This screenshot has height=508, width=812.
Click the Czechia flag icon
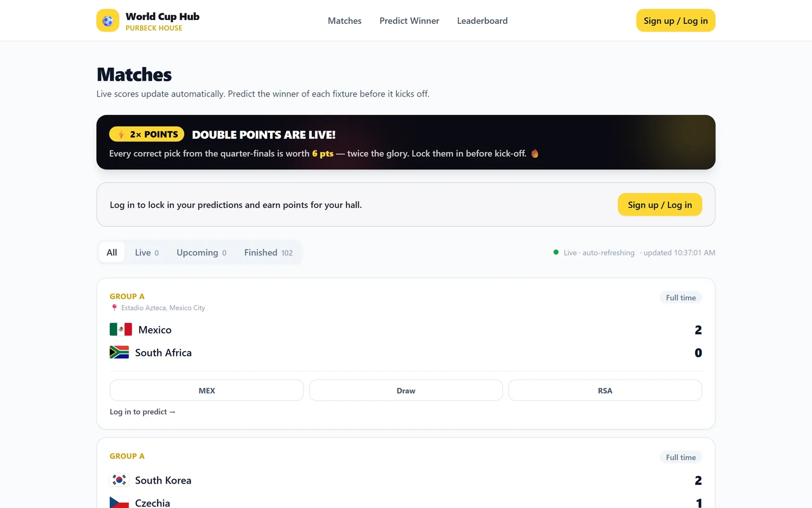119,502
